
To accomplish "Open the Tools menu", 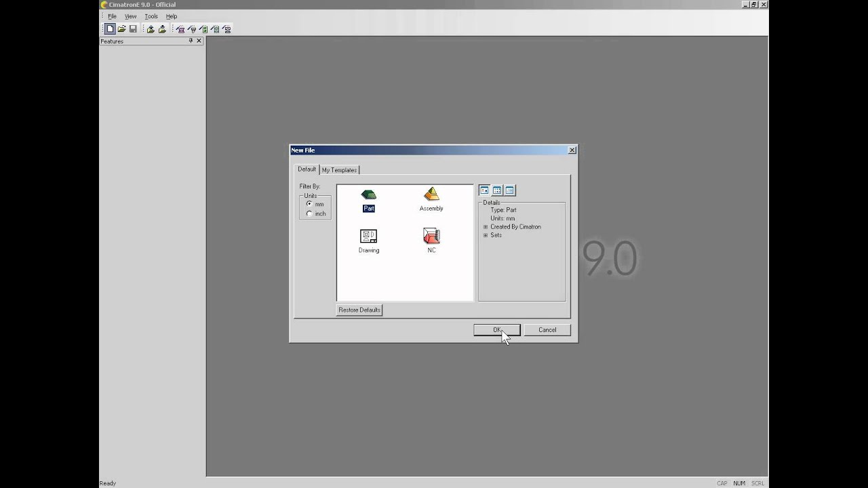I will [x=151, y=16].
